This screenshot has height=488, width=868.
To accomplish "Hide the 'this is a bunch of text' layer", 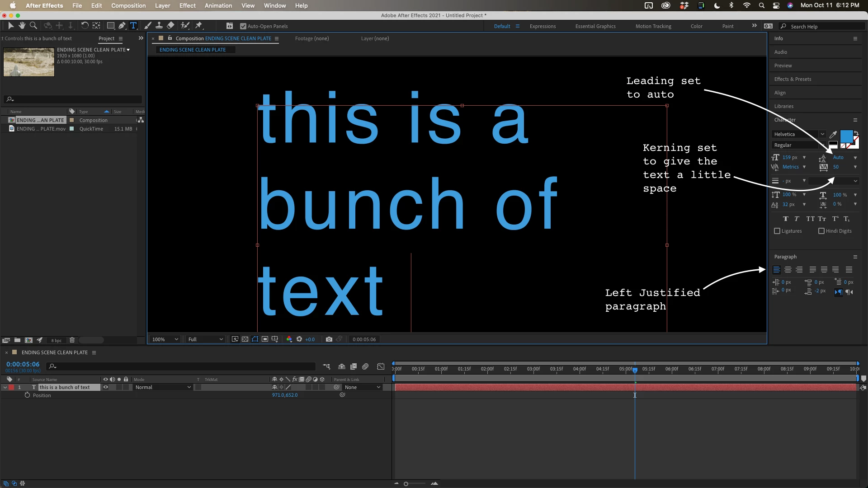I will coord(105,387).
